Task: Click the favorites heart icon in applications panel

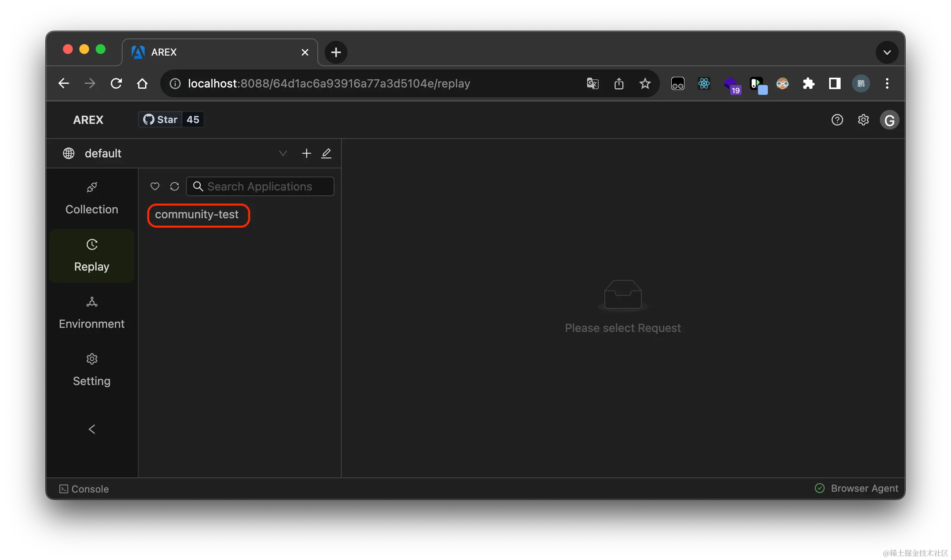Action: [155, 186]
